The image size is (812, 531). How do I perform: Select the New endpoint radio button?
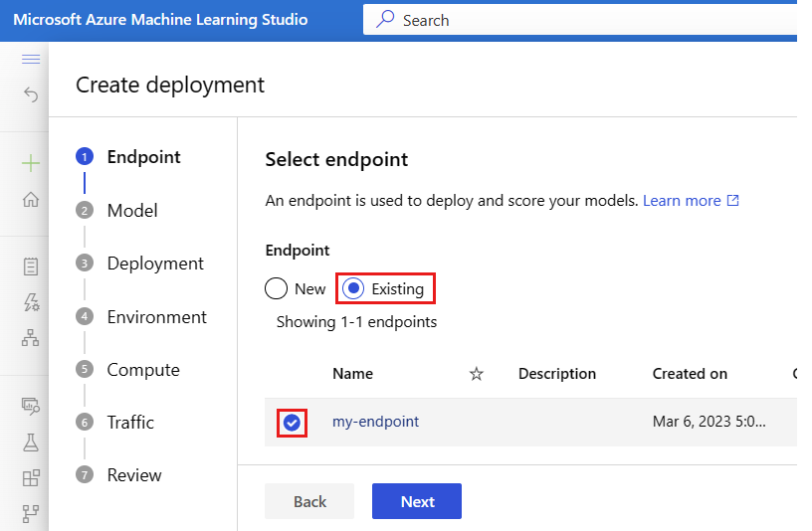(x=277, y=289)
